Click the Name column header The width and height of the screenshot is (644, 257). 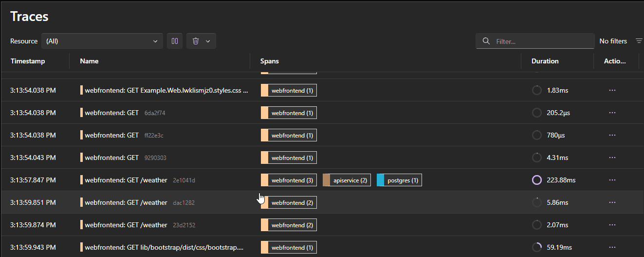pos(89,61)
